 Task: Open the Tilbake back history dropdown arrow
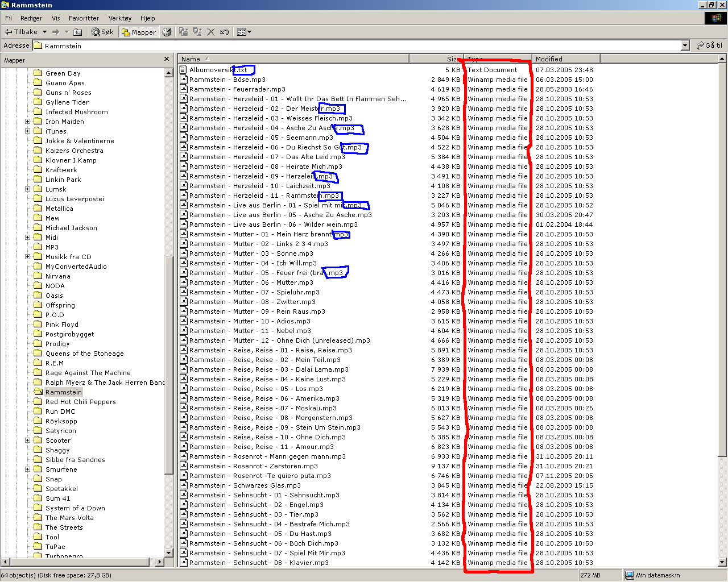(x=44, y=32)
